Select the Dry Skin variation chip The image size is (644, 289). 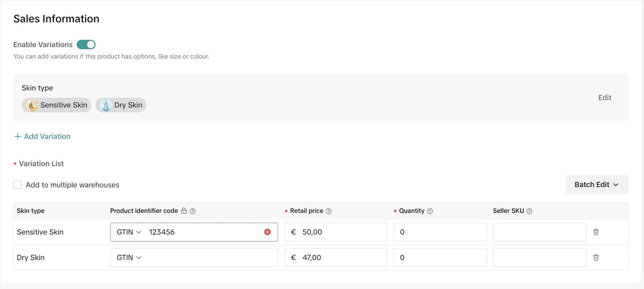(x=121, y=105)
